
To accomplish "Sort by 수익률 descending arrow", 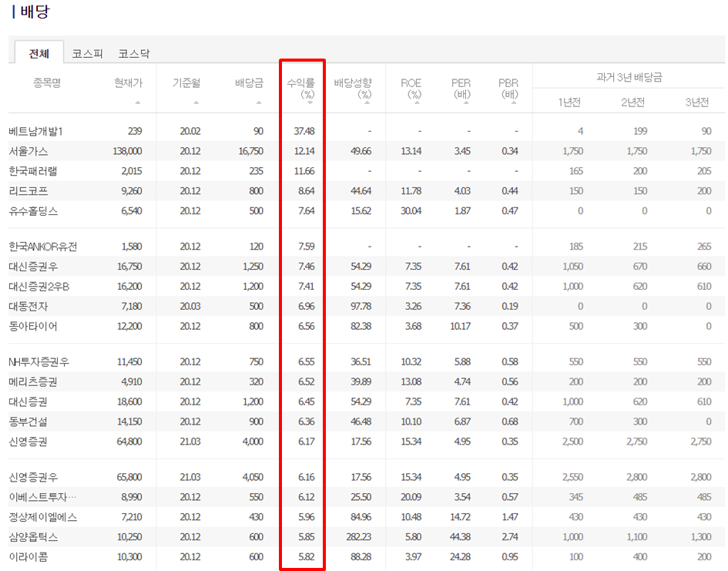I will pyautogui.click(x=310, y=102).
